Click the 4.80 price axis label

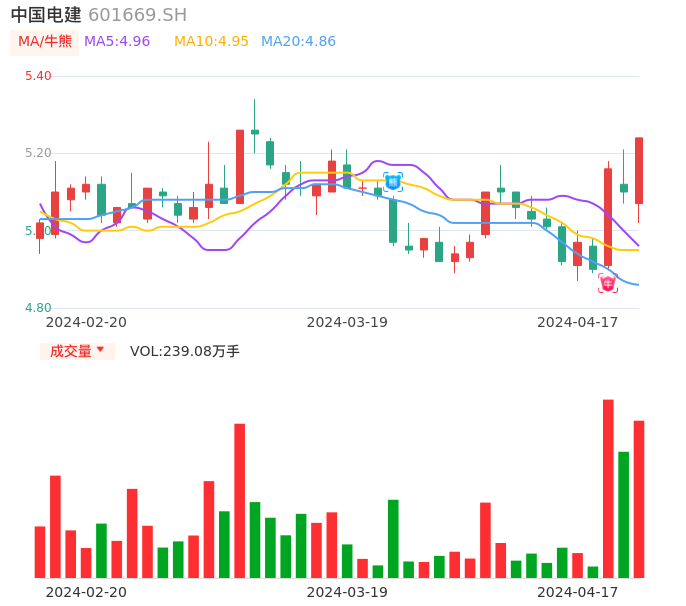pyautogui.click(x=38, y=308)
